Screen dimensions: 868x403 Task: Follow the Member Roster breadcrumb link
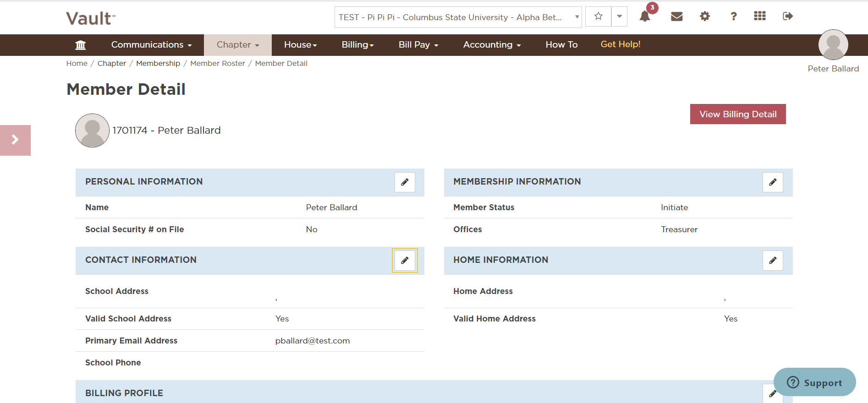[x=217, y=64]
